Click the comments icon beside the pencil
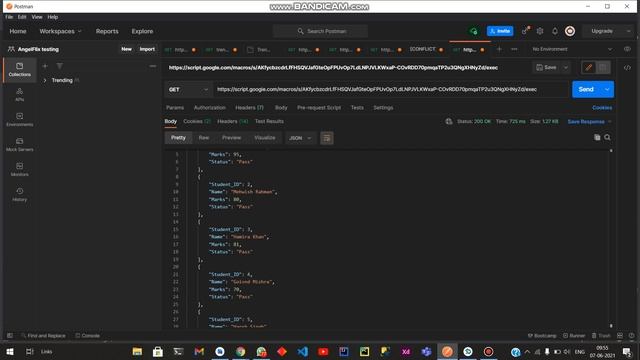Image resolution: width=640 pixels, height=360 pixels. (x=603, y=67)
